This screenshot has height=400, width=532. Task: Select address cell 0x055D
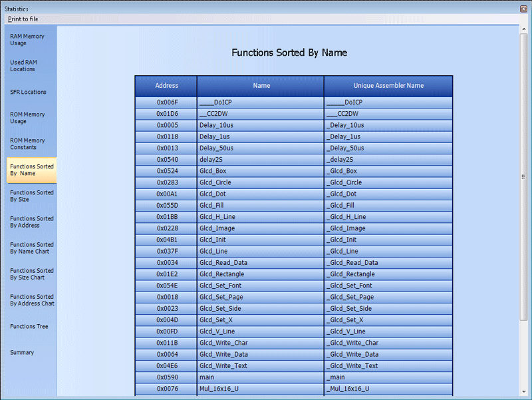coord(166,206)
